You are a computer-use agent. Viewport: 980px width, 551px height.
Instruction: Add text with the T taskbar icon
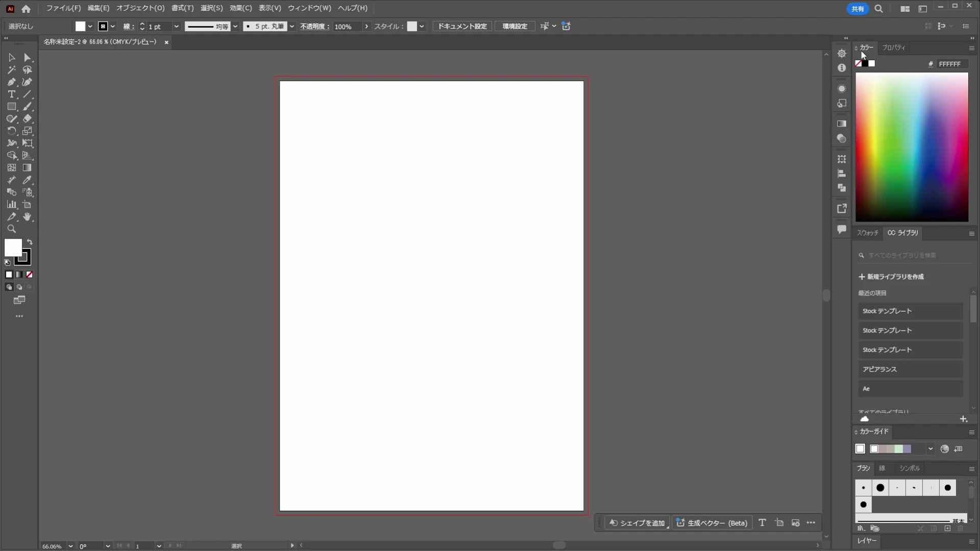click(x=762, y=522)
